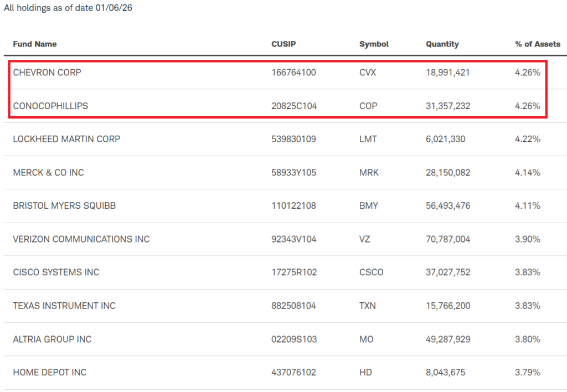Screen dimensions: 567x392
Task: Click the Symbol column header
Action: coord(374,44)
